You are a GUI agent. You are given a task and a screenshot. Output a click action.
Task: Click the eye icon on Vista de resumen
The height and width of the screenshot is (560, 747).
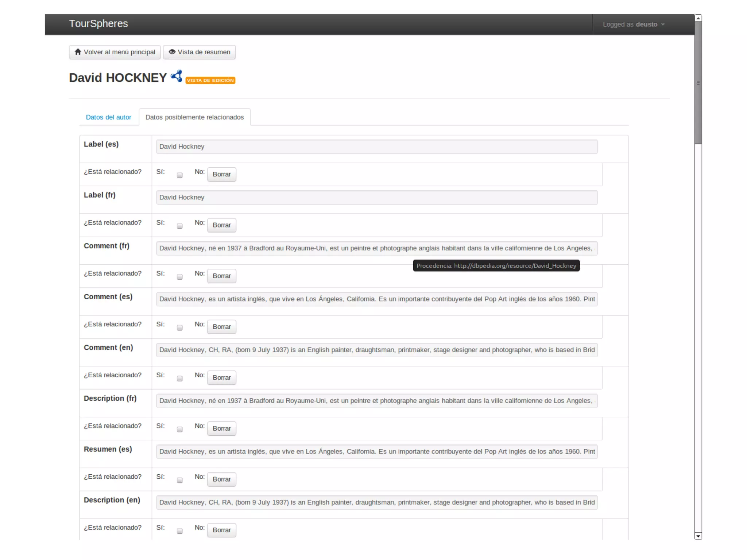[x=172, y=52]
